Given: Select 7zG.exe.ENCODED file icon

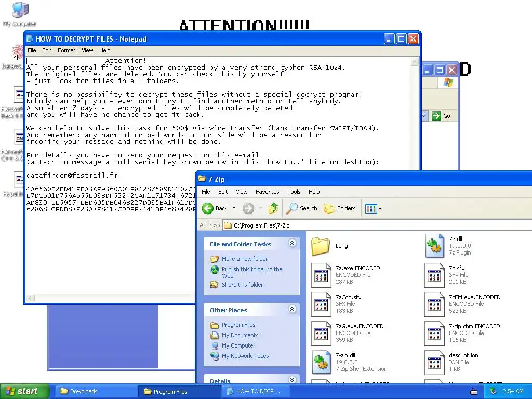Looking at the screenshot, I should point(321,334).
